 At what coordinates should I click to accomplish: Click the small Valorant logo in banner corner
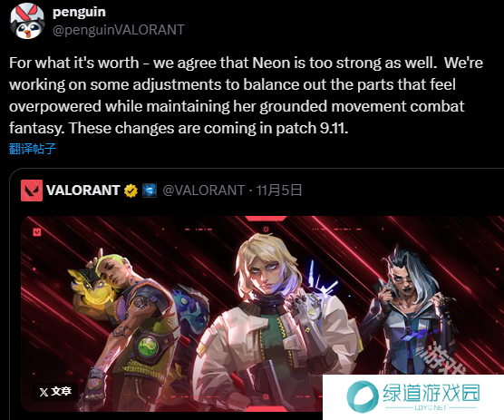point(37,232)
